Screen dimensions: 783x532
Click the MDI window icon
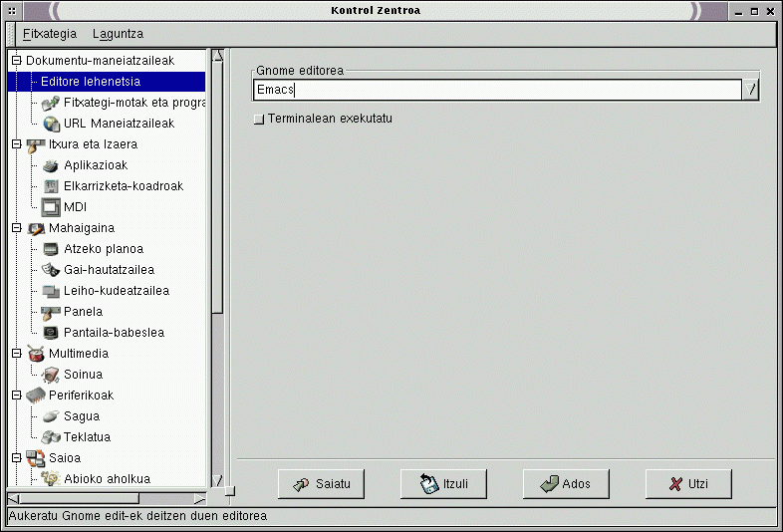(x=51, y=207)
